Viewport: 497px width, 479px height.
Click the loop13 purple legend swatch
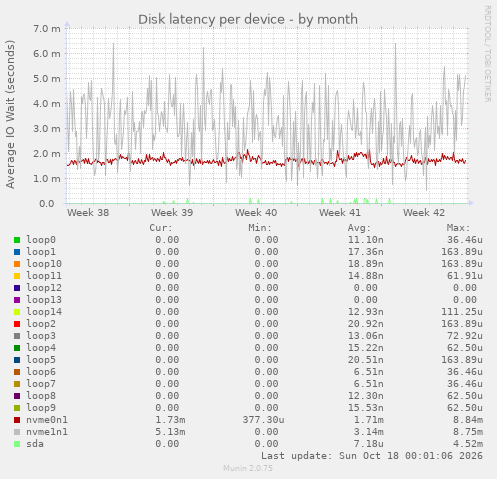17,300
